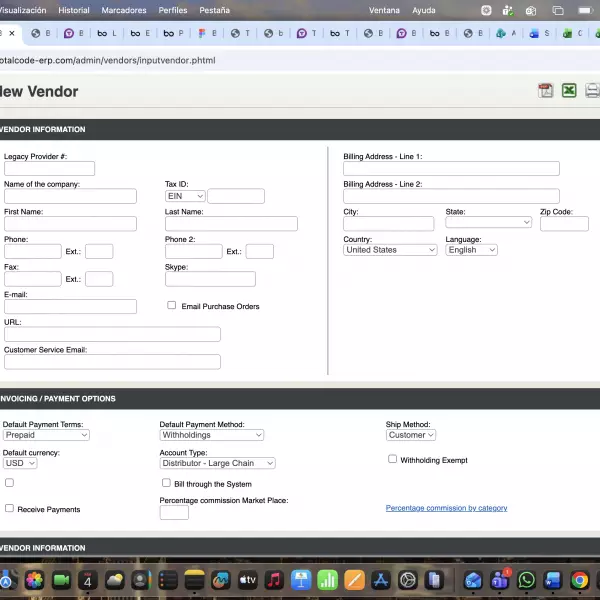Open Default Payment Terms dropdown showing Prepaid

coord(46,435)
